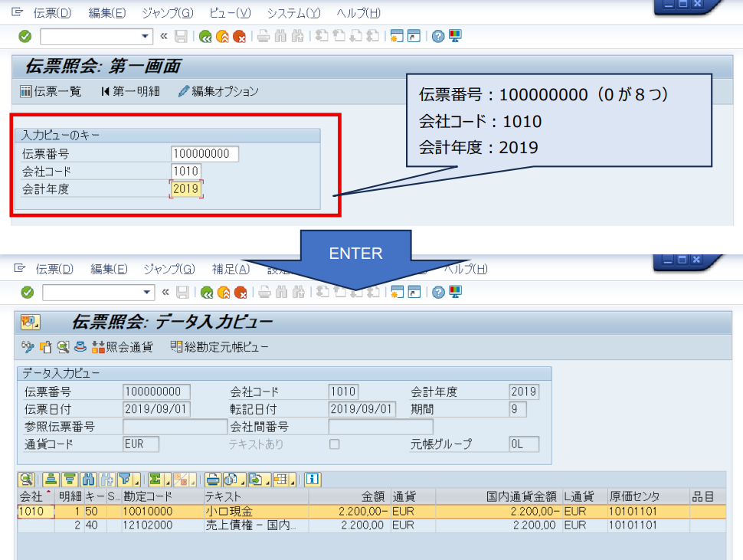This screenshot has height=560, width=743.
Task: Click the Help question mark icon in upper window
Action: click(x=438, y=36)
